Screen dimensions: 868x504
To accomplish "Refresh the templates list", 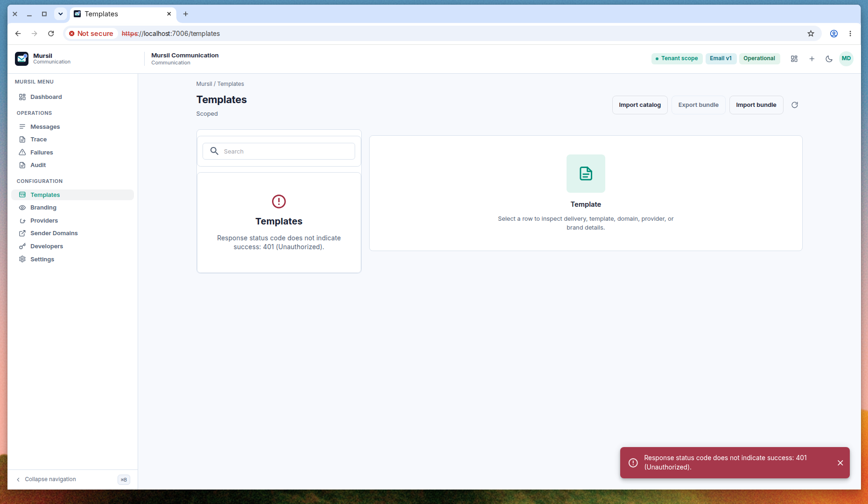I will click(x=795, y=105).
